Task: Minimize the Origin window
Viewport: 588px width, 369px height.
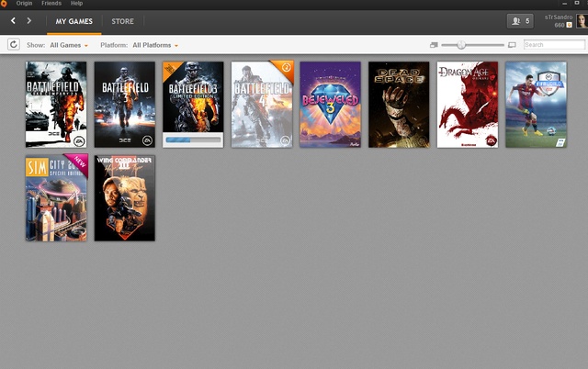Action: point(564,4)
